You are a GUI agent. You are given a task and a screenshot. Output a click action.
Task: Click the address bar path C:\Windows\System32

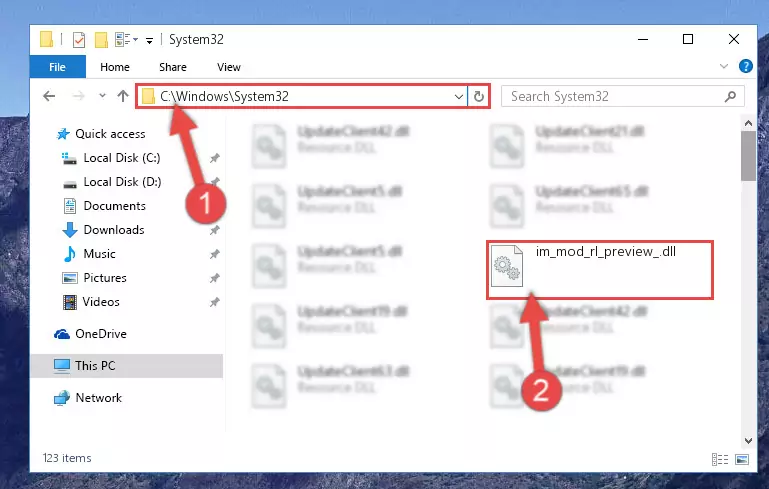pos(224,96)
